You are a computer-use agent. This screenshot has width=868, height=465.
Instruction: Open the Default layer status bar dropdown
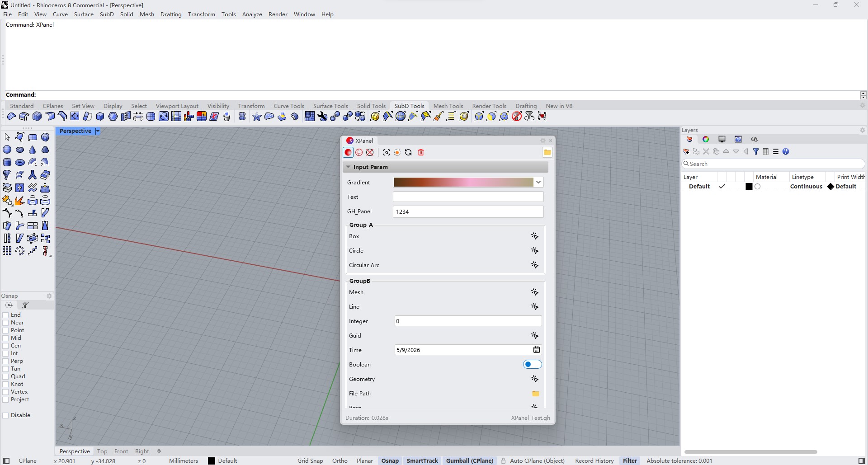tap(222, 461)
